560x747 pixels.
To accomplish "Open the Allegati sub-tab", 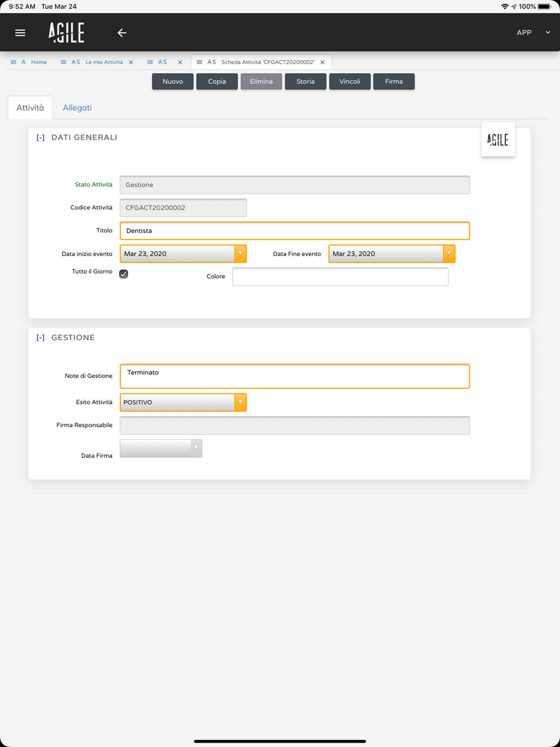I will [x=77, y=108].
